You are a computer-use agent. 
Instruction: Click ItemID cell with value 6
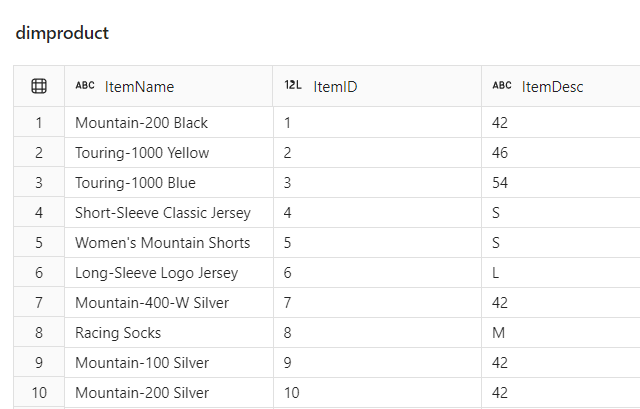pos(377,273)
